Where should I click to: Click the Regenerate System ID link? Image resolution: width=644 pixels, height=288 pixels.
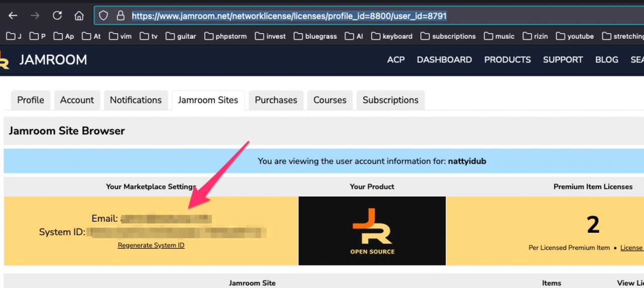pyautogui.click(x=151, y=245)
